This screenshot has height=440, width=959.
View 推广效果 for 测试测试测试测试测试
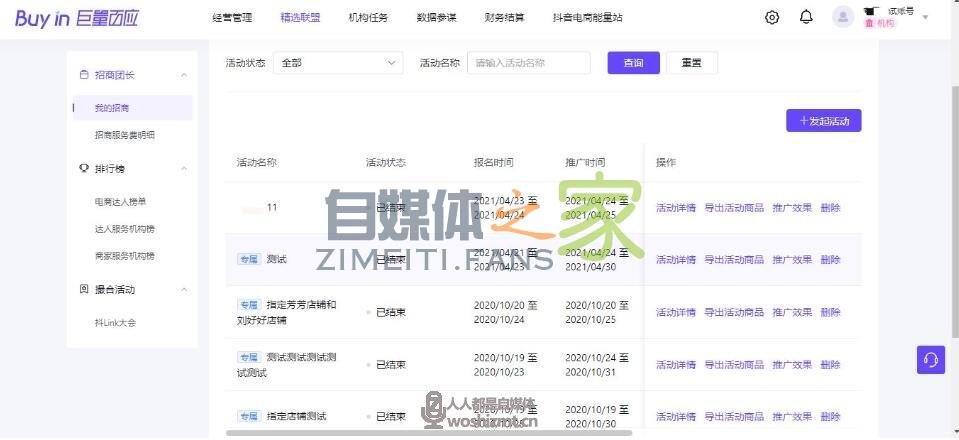click(x=792, y=365)
